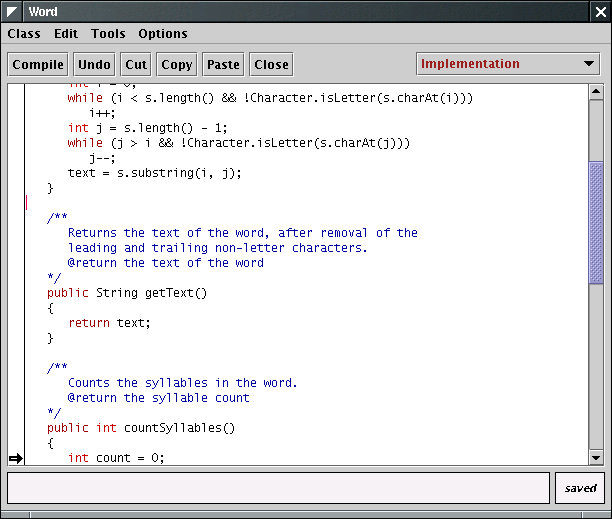
Task: Open the Options menu
Action: click(x=163, y=33)
